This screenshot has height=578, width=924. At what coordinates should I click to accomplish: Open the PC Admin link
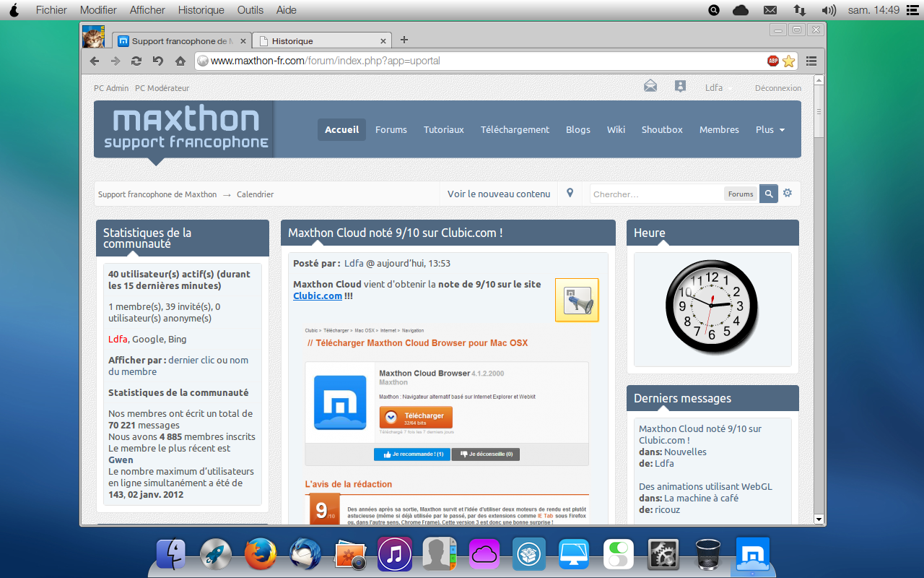(111, 88)
